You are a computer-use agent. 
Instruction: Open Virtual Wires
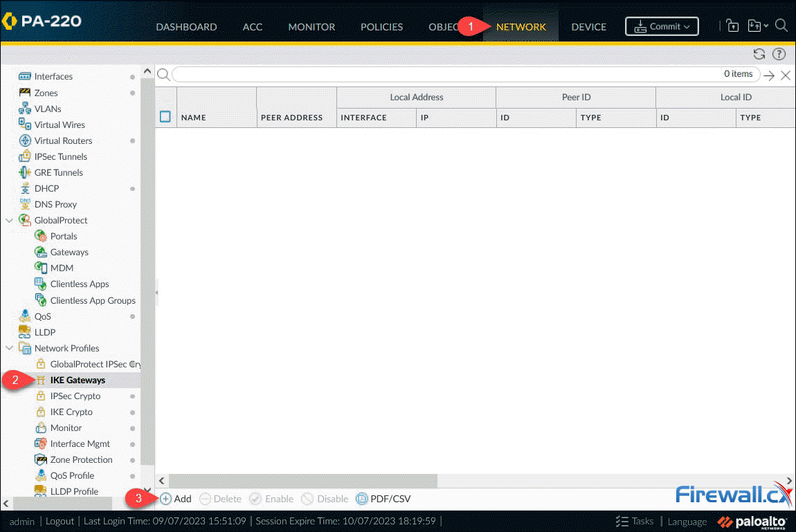click(x=60, y=125)
